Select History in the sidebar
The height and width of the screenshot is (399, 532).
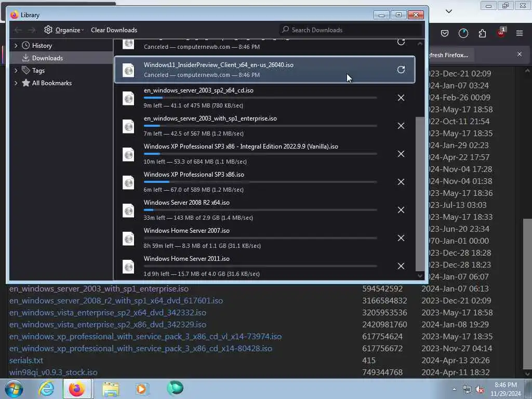pos(42,46)
